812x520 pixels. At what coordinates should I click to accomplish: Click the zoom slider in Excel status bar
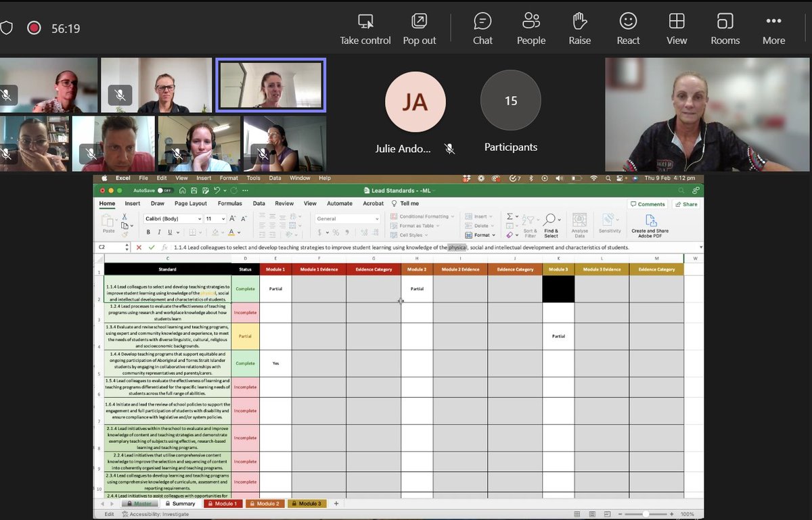[646, 514]
